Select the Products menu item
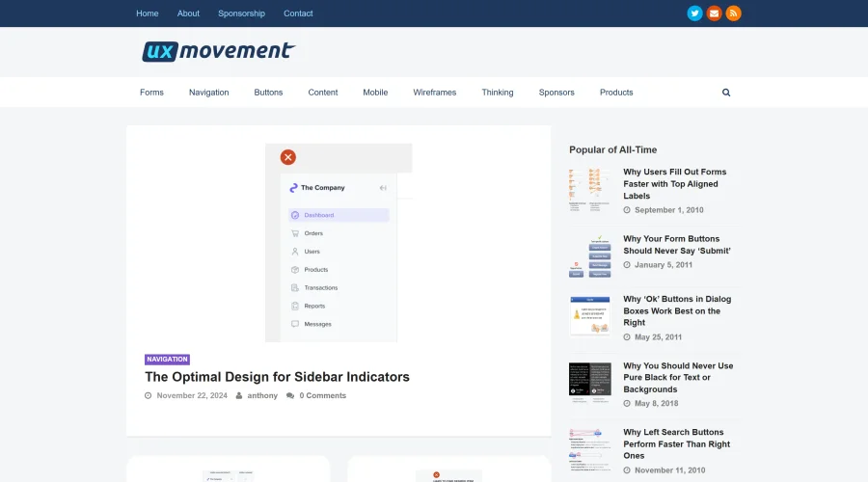 tap(616, 93)
